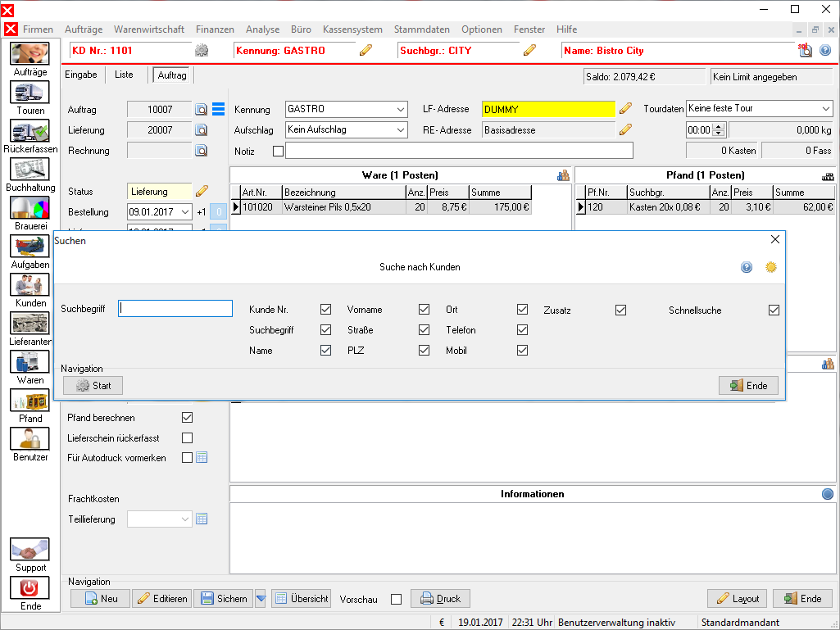The image size is (840, 630).
Task: Expand Teillieferung dropdown
Action: (185, 519)
